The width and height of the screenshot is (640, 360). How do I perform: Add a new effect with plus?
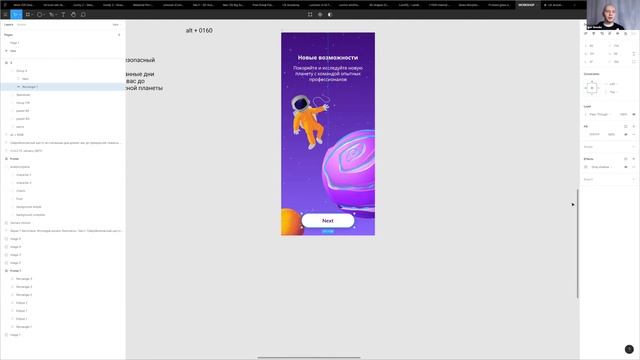[634, 159]
